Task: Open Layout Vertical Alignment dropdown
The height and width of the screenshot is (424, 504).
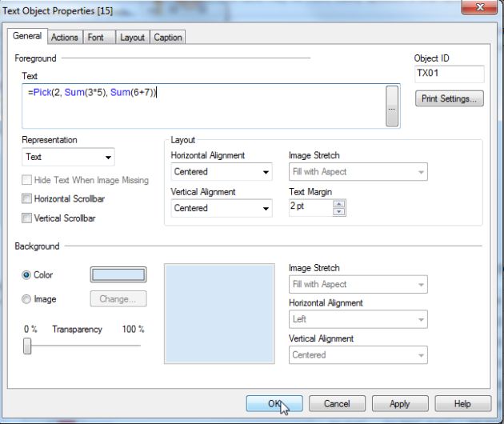Action: [222, 208]
